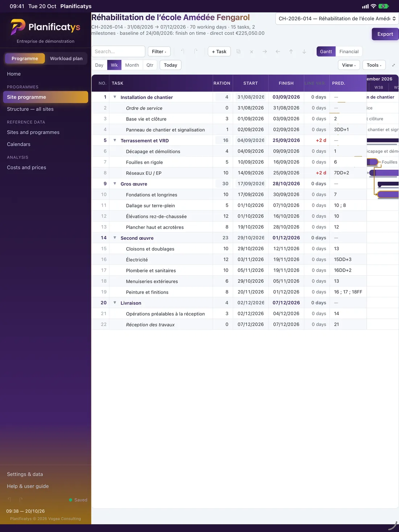
Task: Click Fondations et longrines start date 17/09/2026
Action: (x=251, y=194)
